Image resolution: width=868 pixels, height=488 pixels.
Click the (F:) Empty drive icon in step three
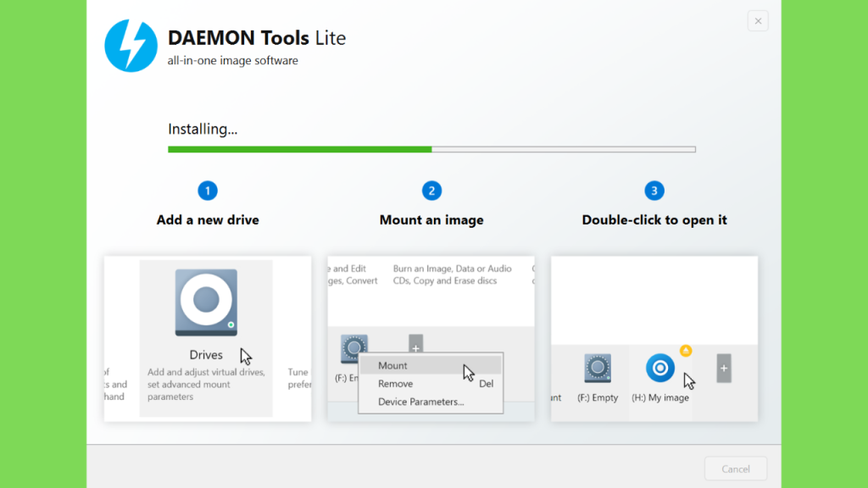point(598,368)
